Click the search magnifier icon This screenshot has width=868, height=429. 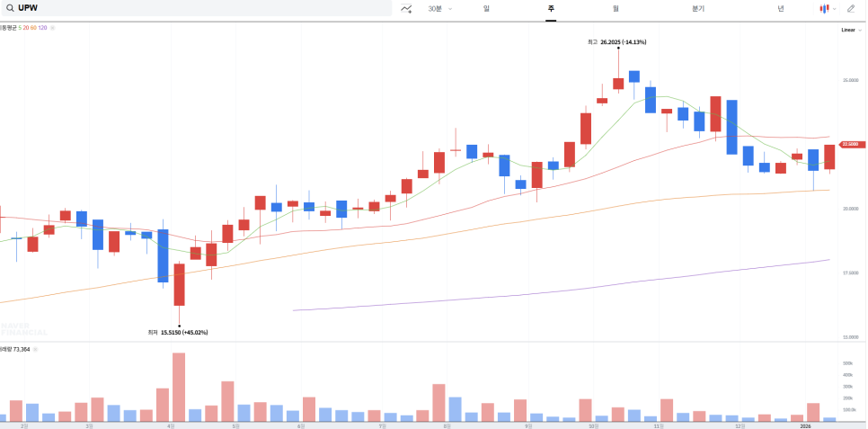tap(9, 8)
